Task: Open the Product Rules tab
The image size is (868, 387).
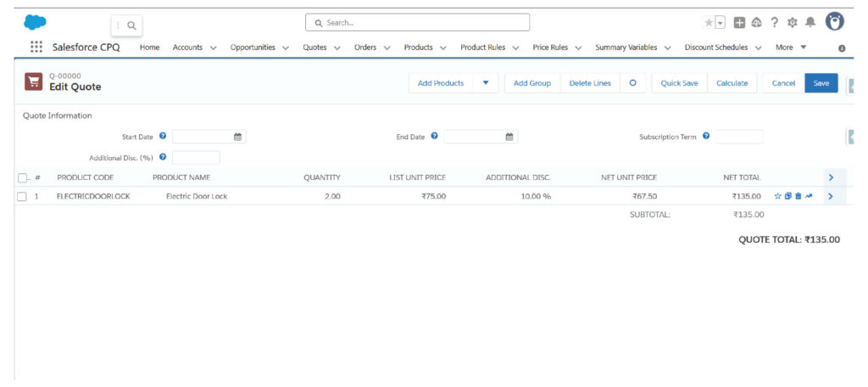Action: 482,48
